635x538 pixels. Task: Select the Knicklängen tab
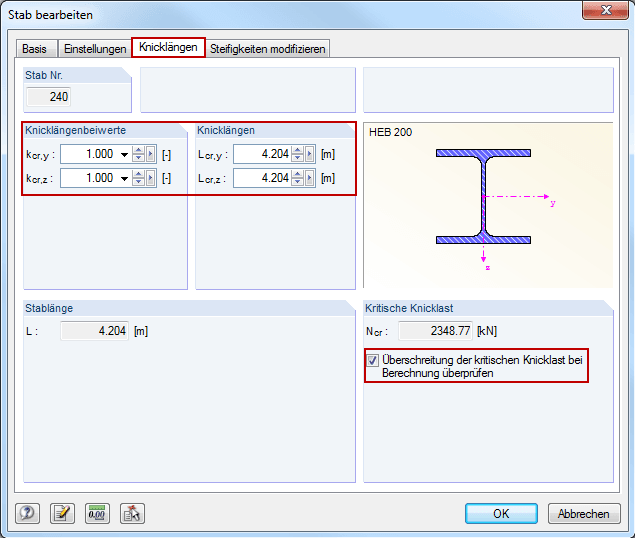[168, 47]
